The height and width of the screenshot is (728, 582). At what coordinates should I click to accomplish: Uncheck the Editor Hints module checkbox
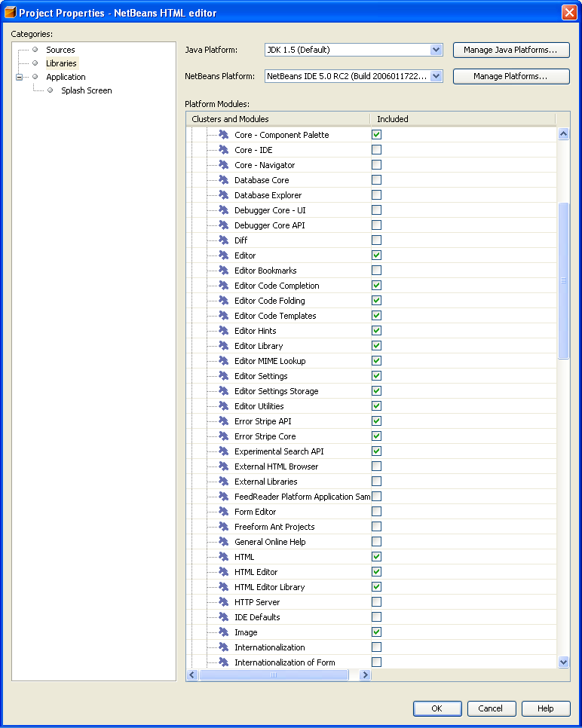click(376, 331)
